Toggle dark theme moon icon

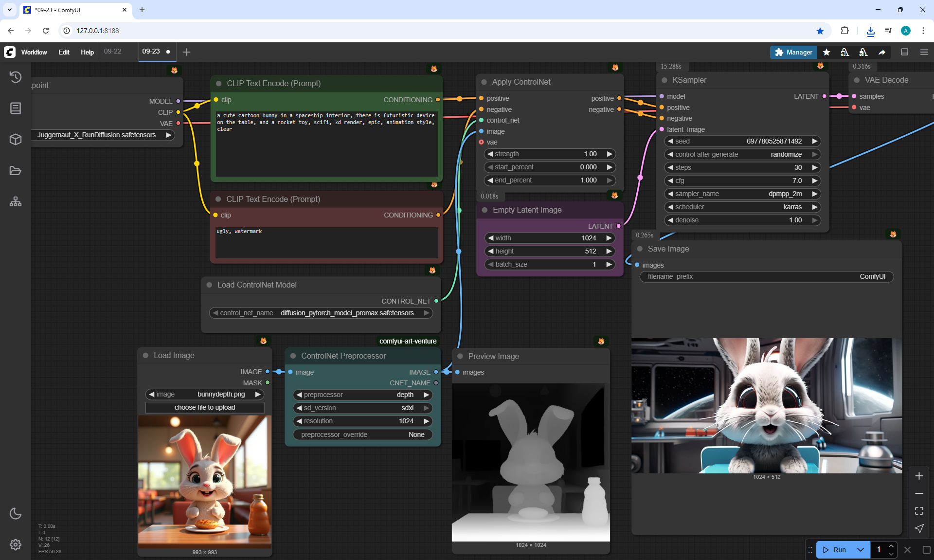(x=16, y=513)
